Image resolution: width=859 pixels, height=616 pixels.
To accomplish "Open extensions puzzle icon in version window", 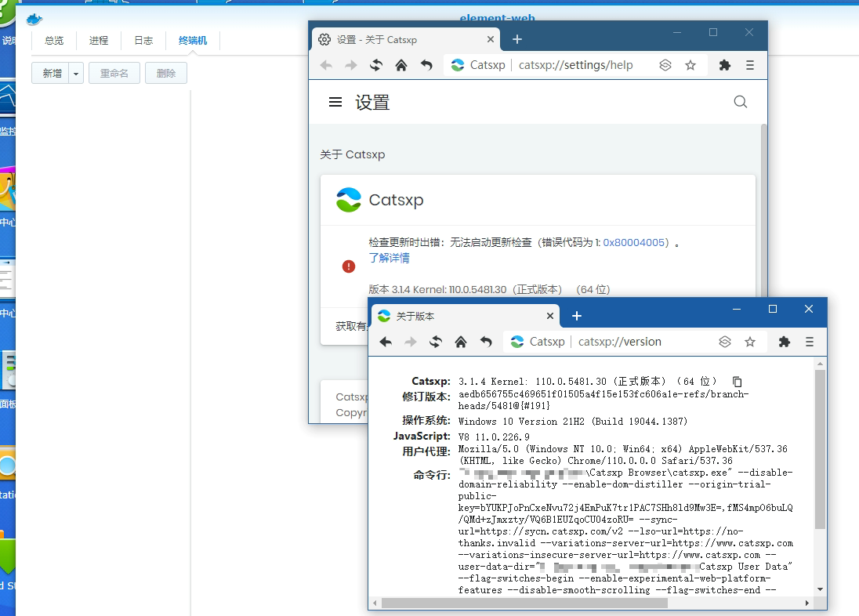I will click(x=785, y=342).
